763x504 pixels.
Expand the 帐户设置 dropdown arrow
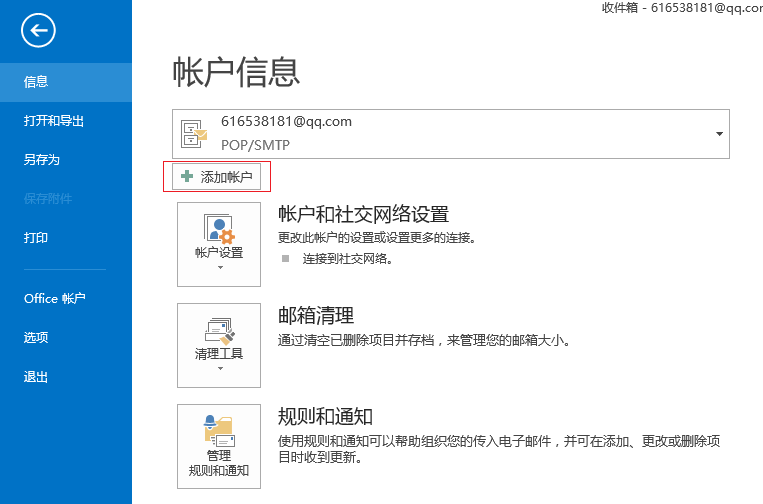tap(220, 268)
